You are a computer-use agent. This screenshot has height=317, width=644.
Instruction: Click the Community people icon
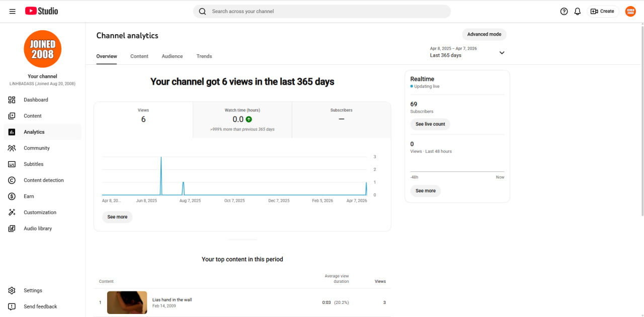(12, 148)
